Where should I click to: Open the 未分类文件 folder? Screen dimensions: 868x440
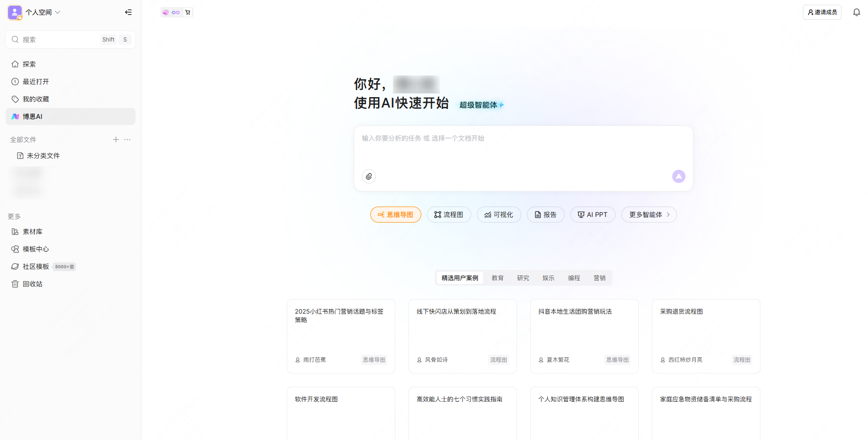pos(43,156)
